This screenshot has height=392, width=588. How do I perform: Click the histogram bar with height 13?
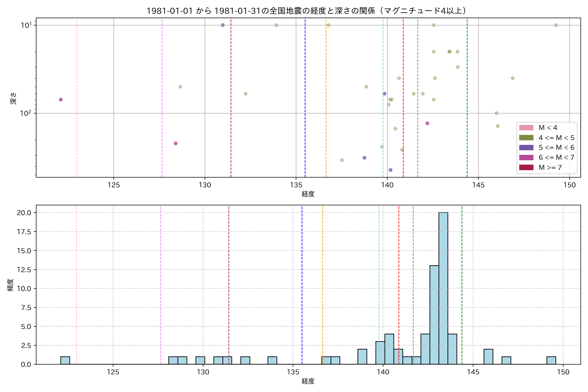[434, 315]
